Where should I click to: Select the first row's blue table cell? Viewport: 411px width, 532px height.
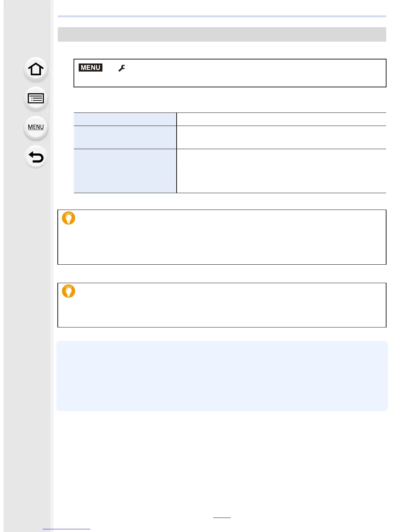[125, 119]
